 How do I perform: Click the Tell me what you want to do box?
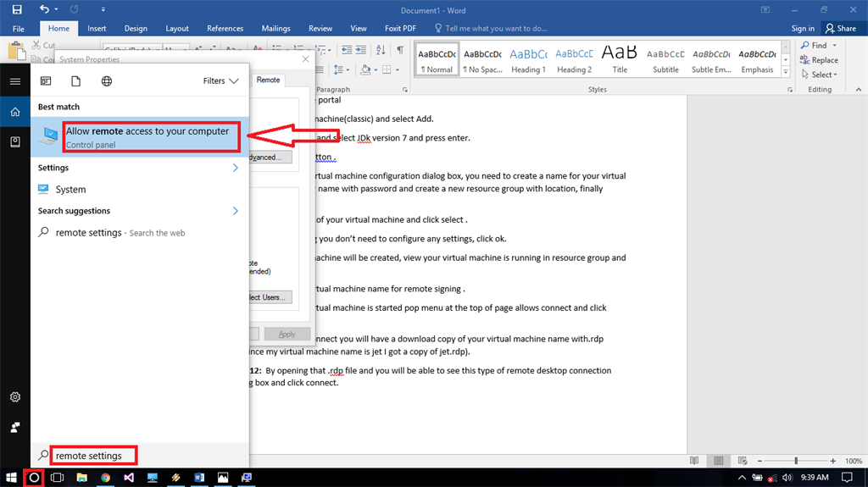[x=492, y=28]
